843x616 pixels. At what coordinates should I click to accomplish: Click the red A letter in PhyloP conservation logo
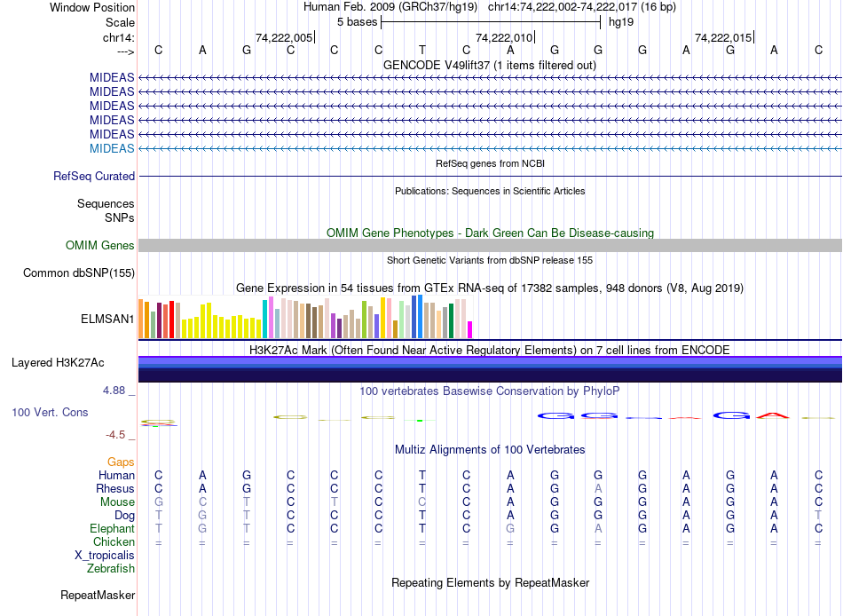[773, 415]
